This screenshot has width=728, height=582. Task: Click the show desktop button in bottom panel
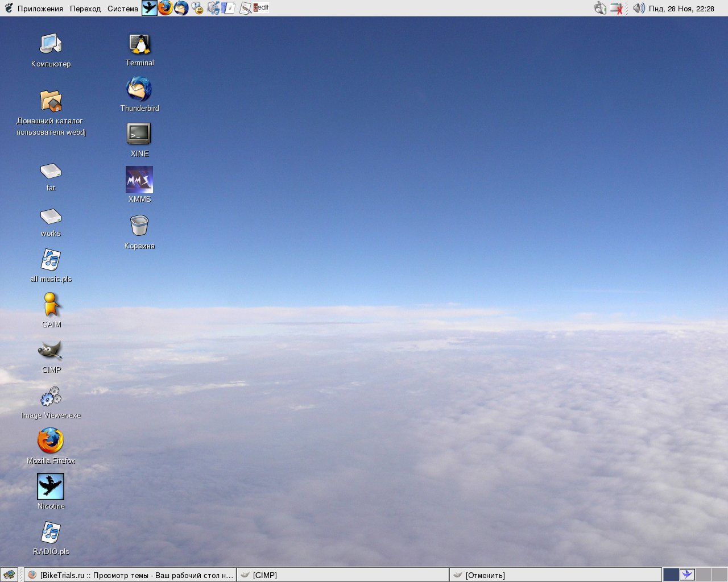pyautogui.click(x=10, y=575)
